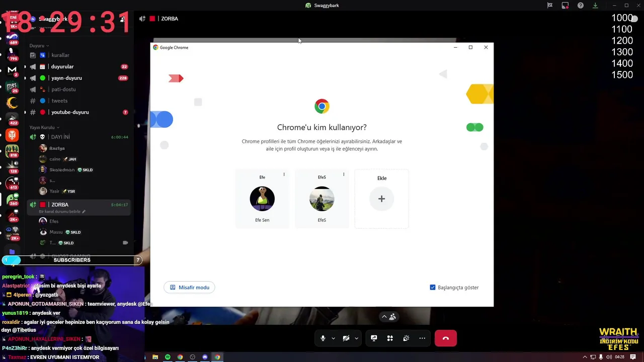Open Discord from the taskbar
This screenshot has width=644, height=362.
pyautogui.click(x=205, y=357)
